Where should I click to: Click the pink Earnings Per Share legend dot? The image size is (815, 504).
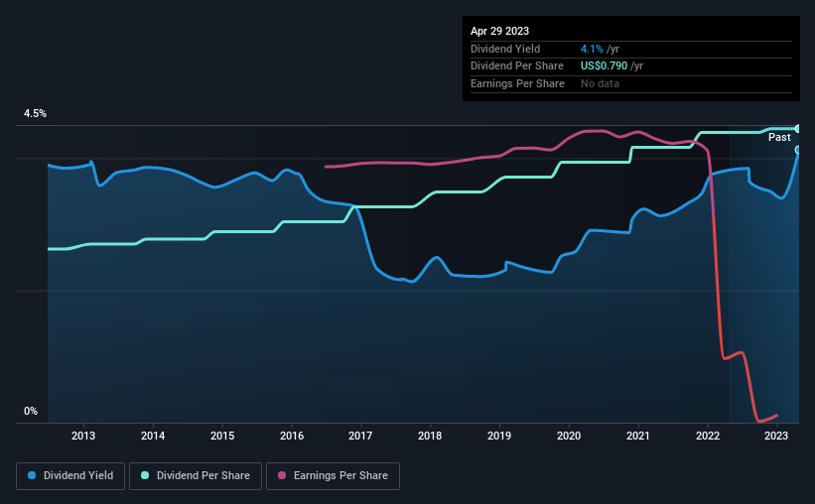pos(282,475)
